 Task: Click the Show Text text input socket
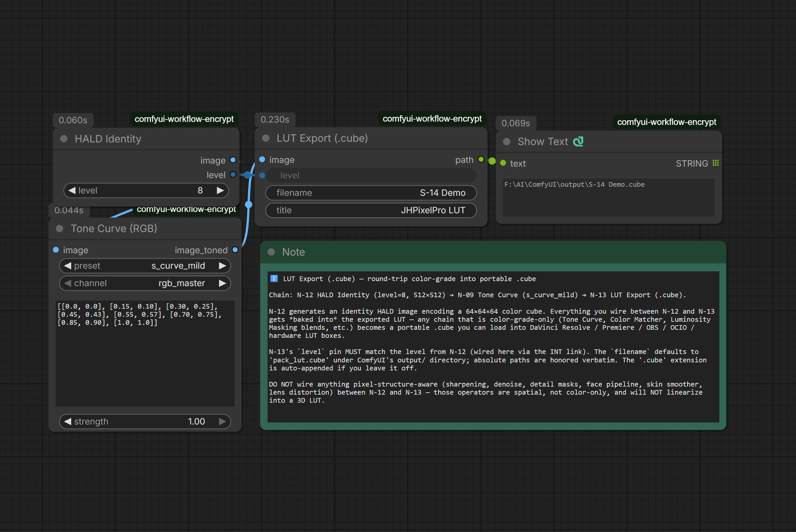coord(503,163)
